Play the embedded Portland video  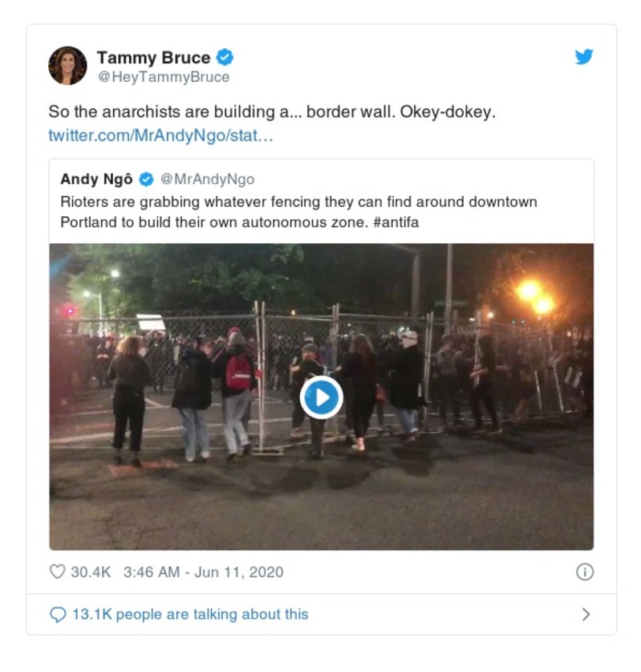(x=322, y=397)
